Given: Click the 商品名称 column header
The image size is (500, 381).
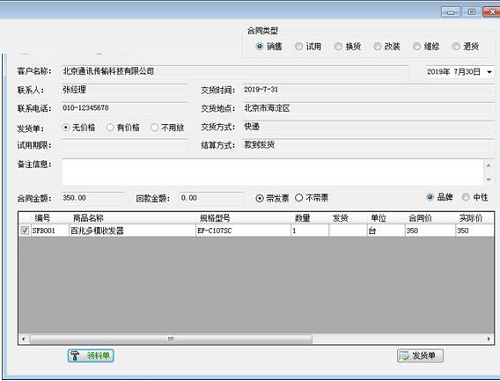Looking at the screenshot, I should click(88, 218).
